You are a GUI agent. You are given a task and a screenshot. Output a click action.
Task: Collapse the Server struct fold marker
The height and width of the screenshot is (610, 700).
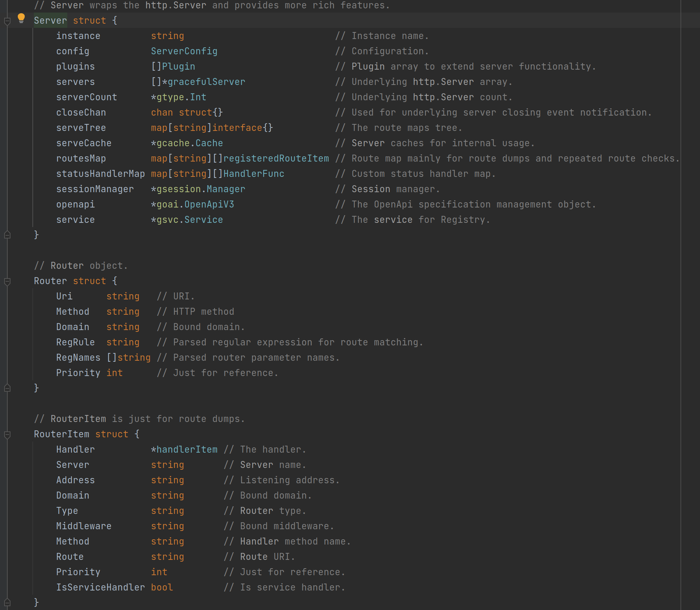click(7, 21)
